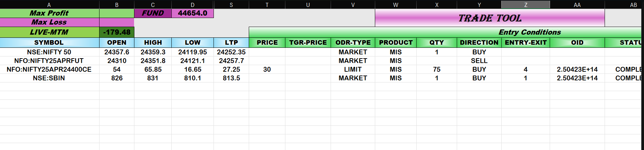Click the PRICE cell containing 30
Image resolution: width=644 pixels, height=150 pixels.
click(x=267, y=69)
